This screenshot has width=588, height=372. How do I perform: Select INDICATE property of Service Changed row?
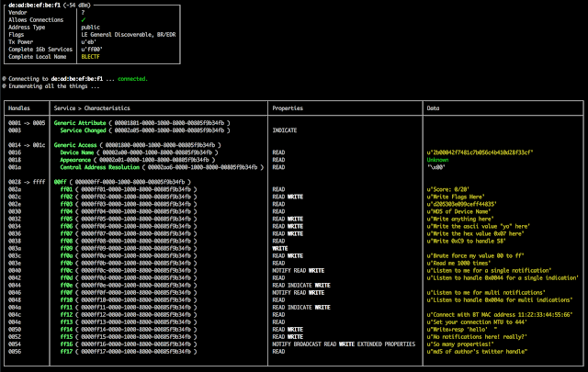(284, 130)
